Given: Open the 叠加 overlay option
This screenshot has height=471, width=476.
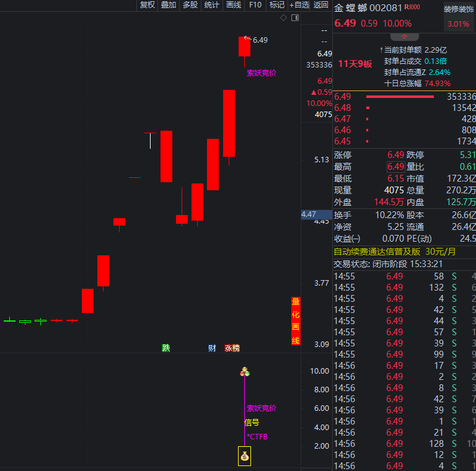Looking at the screenshot, I should pyautogui.click(x=169, y=5).
